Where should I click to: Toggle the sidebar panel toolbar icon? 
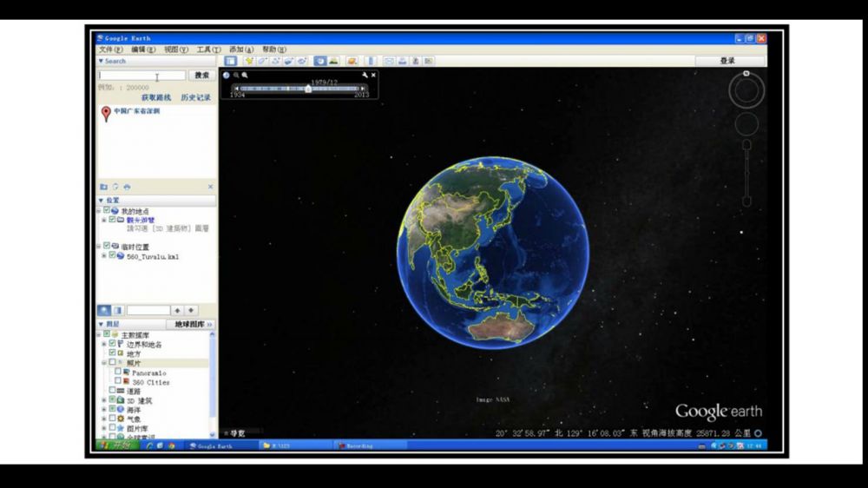point(231,61)
